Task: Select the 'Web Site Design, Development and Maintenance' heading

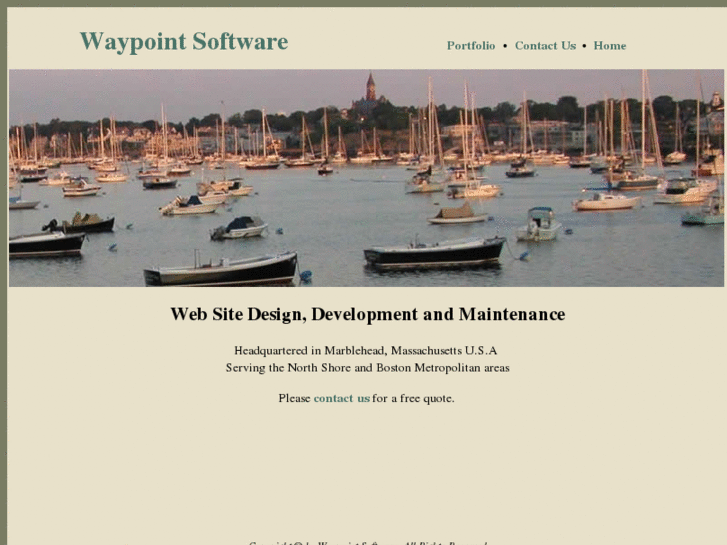Action: 368,314
